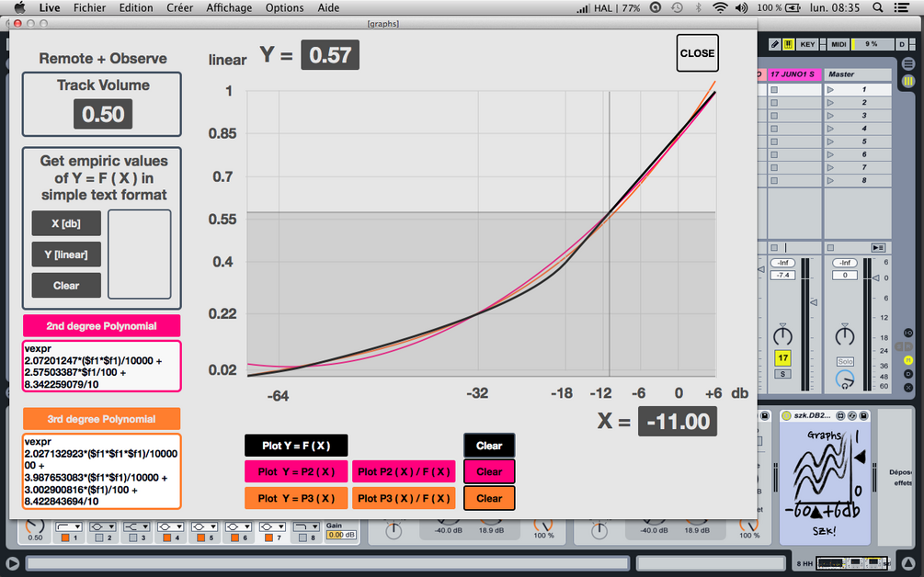924x577 pixels.
Task: Toggle EQ band 2 activator
Action: 99,537
